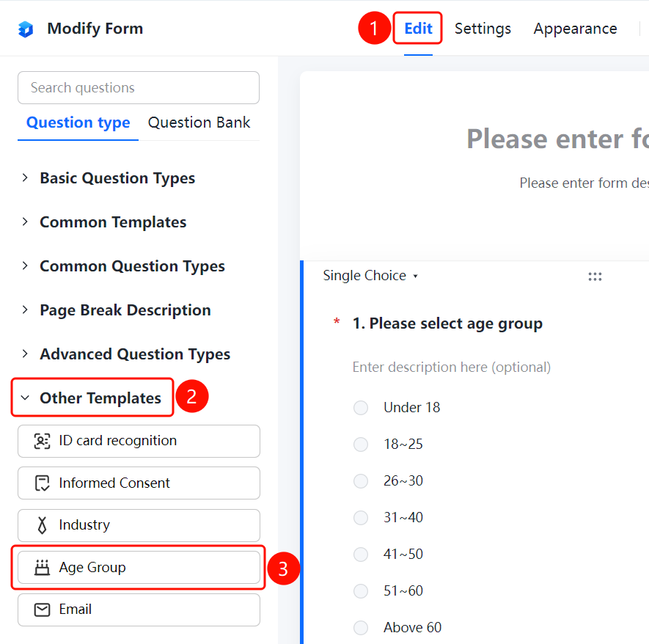Screen dimensions: 649x644
Task: Select the 26~30 age radio option
Action: click(x=361, y=481)
